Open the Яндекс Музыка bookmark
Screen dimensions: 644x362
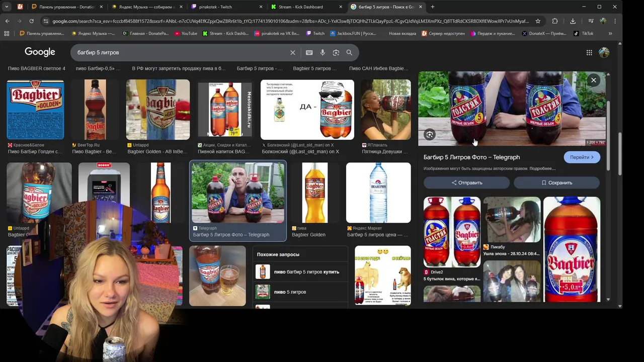tap(93, 33)
